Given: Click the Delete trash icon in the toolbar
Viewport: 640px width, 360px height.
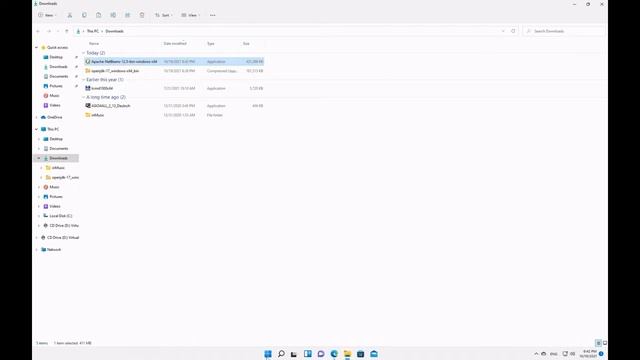Looking at the screenshot, I should 142,15.
